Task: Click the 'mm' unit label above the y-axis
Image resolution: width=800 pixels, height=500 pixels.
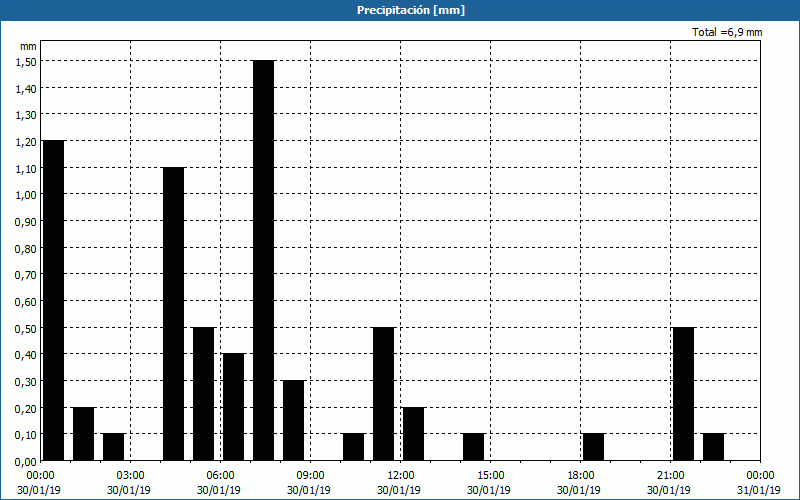Action: 28,46
